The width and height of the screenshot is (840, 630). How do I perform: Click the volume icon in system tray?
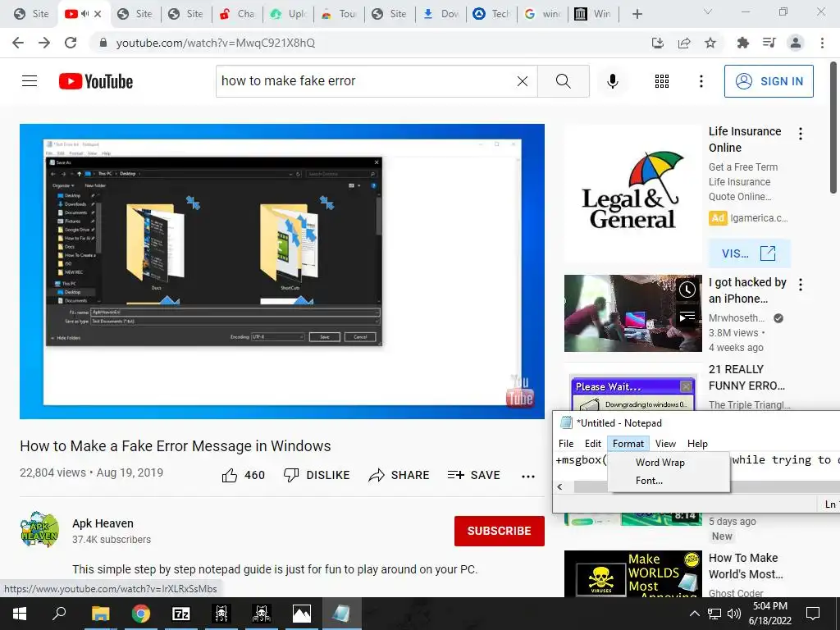coord(734,614)
